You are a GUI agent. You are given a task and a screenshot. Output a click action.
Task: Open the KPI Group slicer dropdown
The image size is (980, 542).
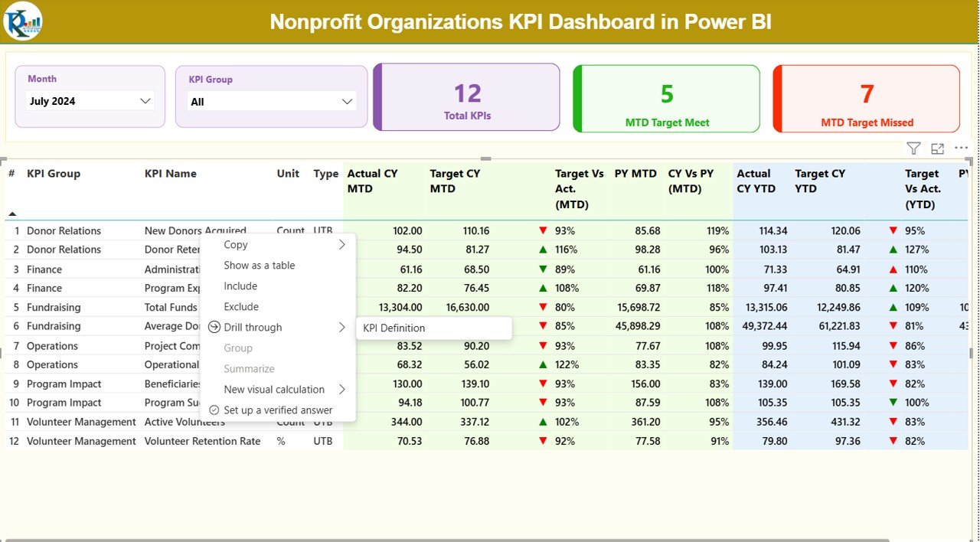point(348,100)
